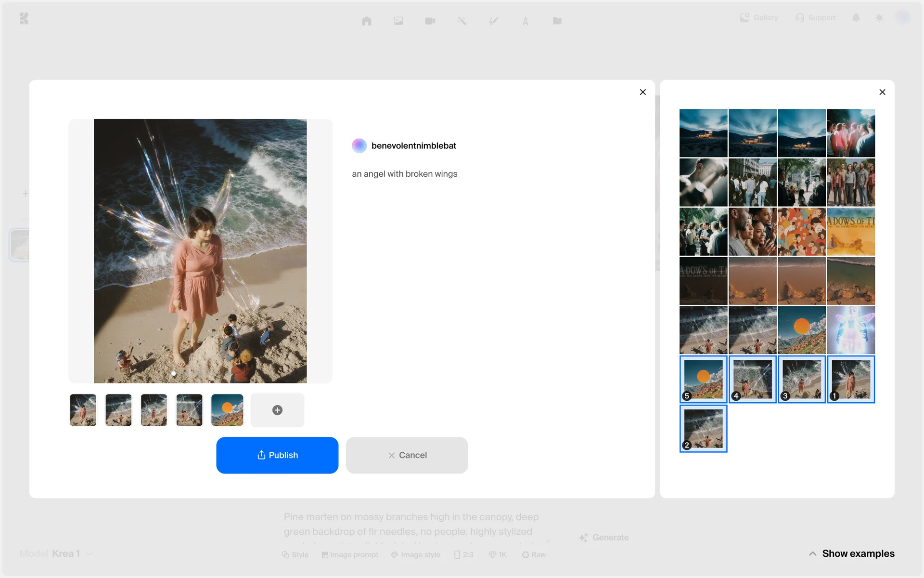Screen dimensions: 924x578
Task: Open the Home icon in the top navigation
Action: [367, 21]
